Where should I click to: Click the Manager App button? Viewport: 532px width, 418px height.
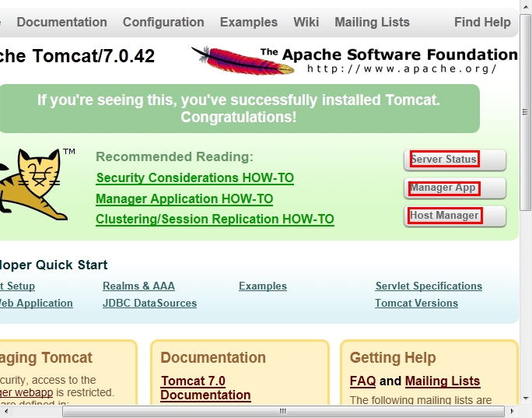coord(455,188)
